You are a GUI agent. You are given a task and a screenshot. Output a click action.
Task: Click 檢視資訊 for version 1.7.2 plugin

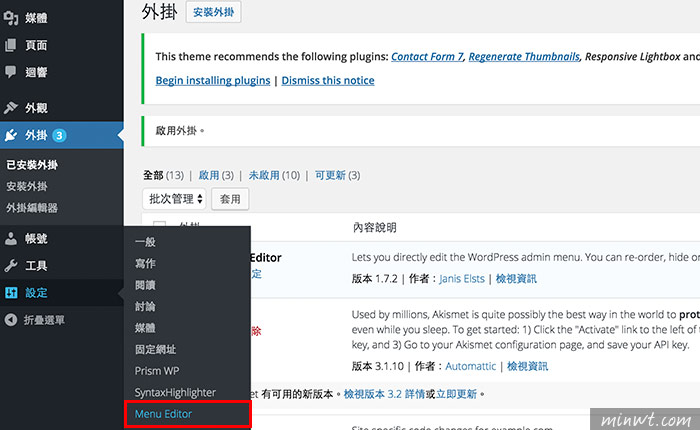click(516, 279)
